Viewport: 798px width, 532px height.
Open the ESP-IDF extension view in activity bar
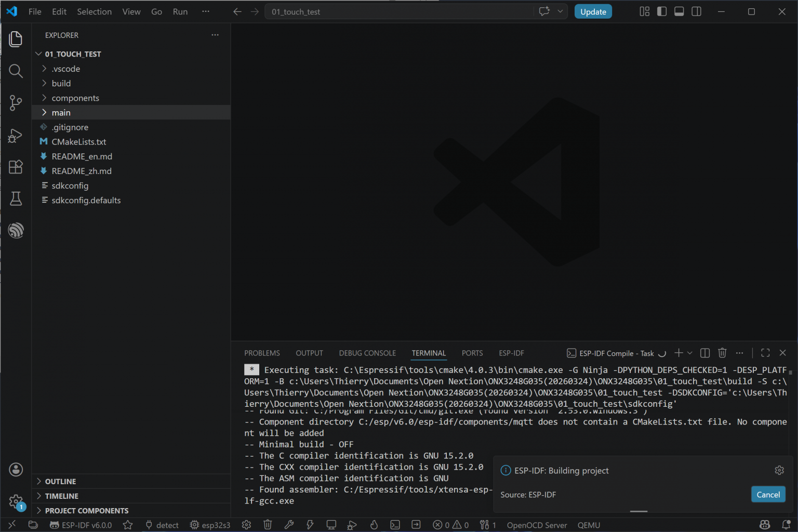(16, 230)
